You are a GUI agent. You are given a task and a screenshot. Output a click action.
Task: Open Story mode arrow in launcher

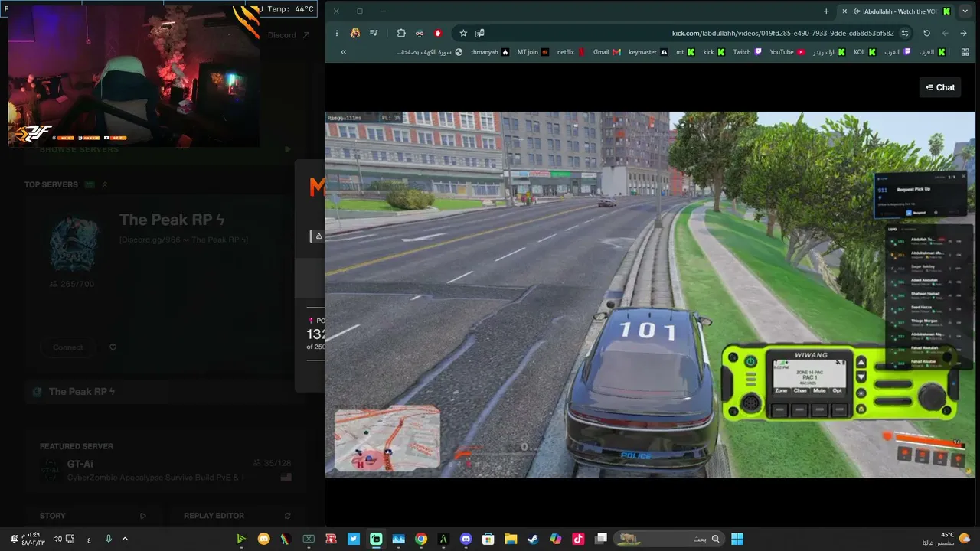click(x=143, y=516)
